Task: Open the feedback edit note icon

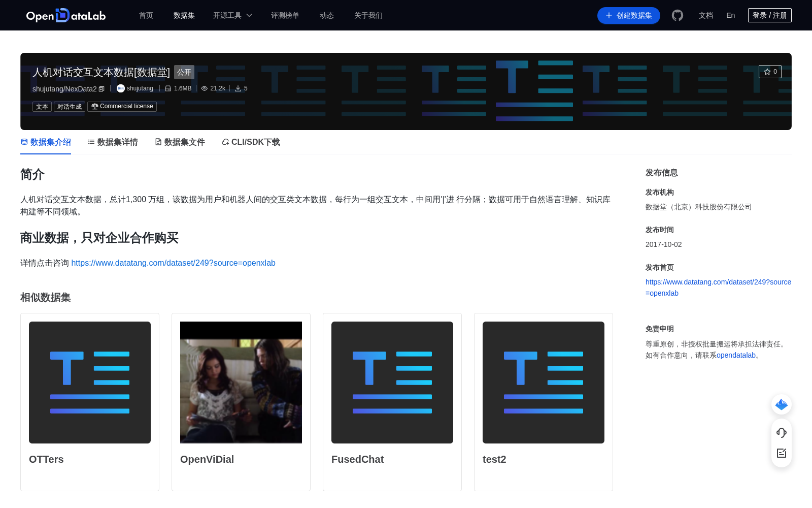Action: tap(782, 453)
